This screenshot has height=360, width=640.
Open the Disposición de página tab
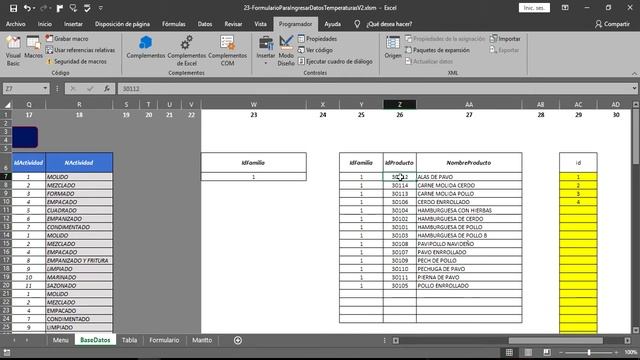pos(122,24)
